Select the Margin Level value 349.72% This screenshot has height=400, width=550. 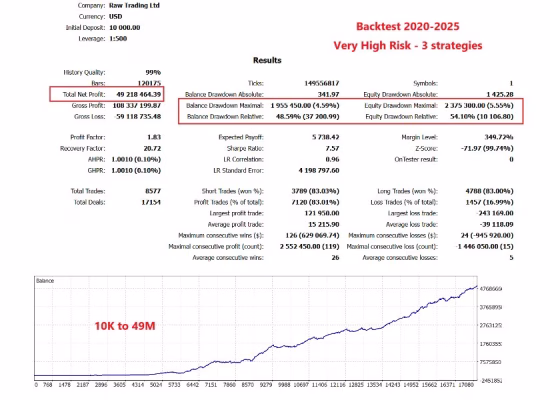pyautogui.click(x=499, y=137)
